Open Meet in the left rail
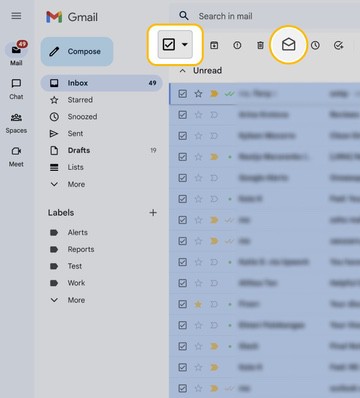Image resolution: width=360 pixels, height=398 pixels. pos(16,157)
